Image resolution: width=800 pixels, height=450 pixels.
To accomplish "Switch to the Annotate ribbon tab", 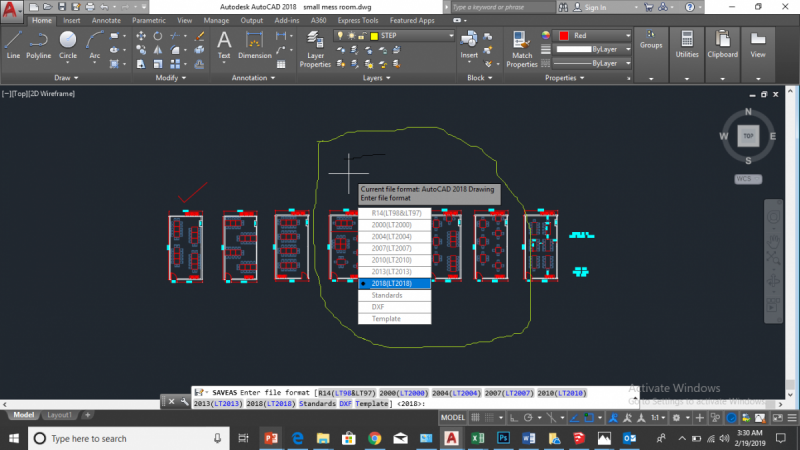I will click(x=105, y=19).
